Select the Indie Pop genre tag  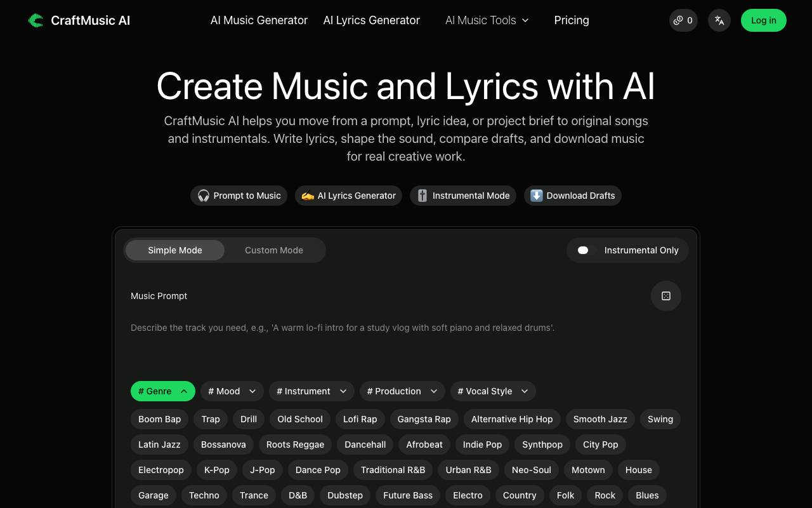(482, 444)
